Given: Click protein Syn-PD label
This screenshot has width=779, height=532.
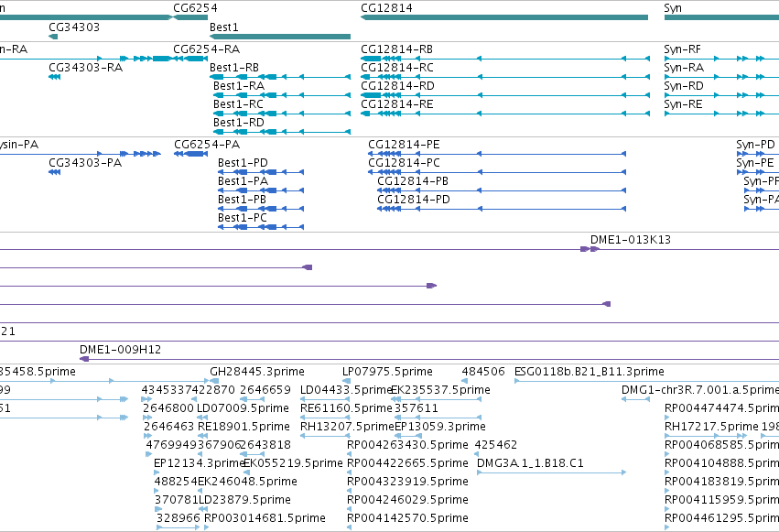Looking at the screenshot, I should (755, 145).
